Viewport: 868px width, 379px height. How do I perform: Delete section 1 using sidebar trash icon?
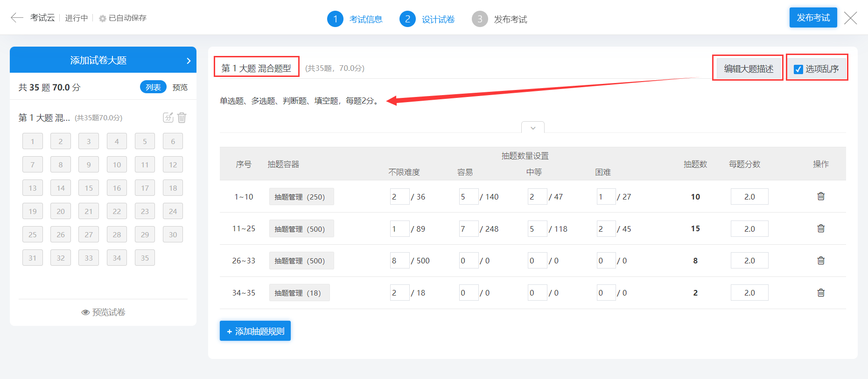click(182, 117)
